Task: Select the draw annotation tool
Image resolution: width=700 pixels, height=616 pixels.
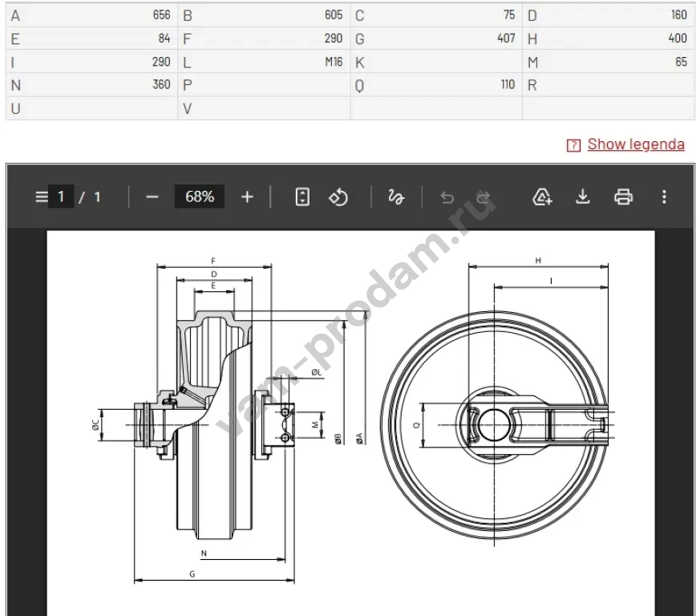Action: click(x=395, y=197)
